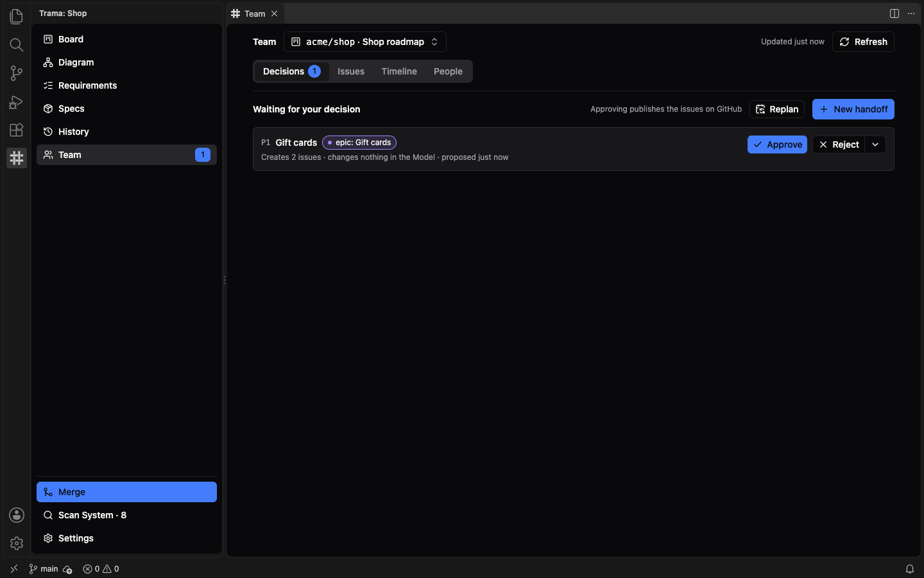Image resolution: width=924 pixels, height=578 pixels.
Task: Open the remote window indicator
Action: tap(14, 569)
